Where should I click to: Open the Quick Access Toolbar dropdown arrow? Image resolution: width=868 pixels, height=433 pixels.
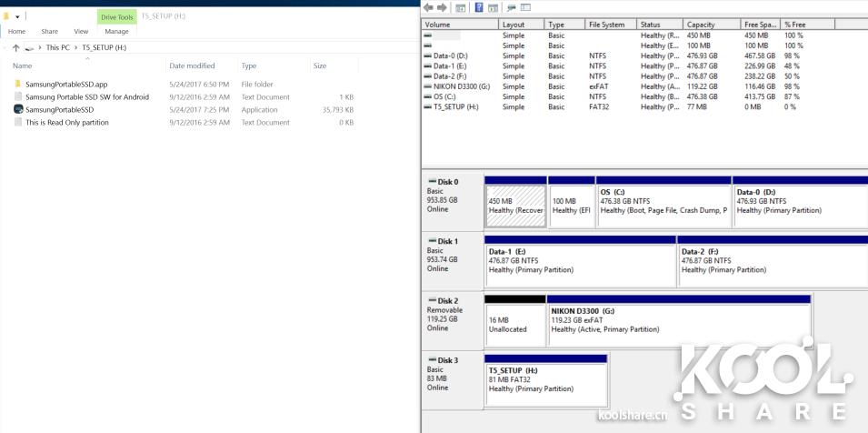pyautogui.click(x=17, y=16)
